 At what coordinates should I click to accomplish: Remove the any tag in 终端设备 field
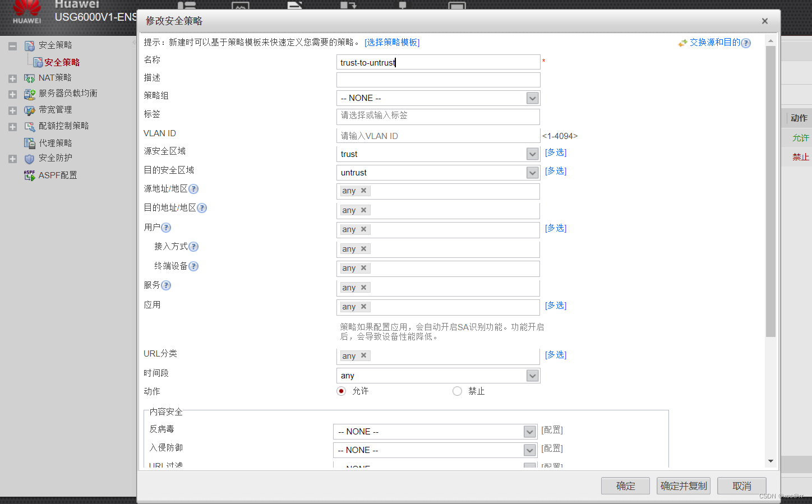pyautogui.click(x=363, y=268)
